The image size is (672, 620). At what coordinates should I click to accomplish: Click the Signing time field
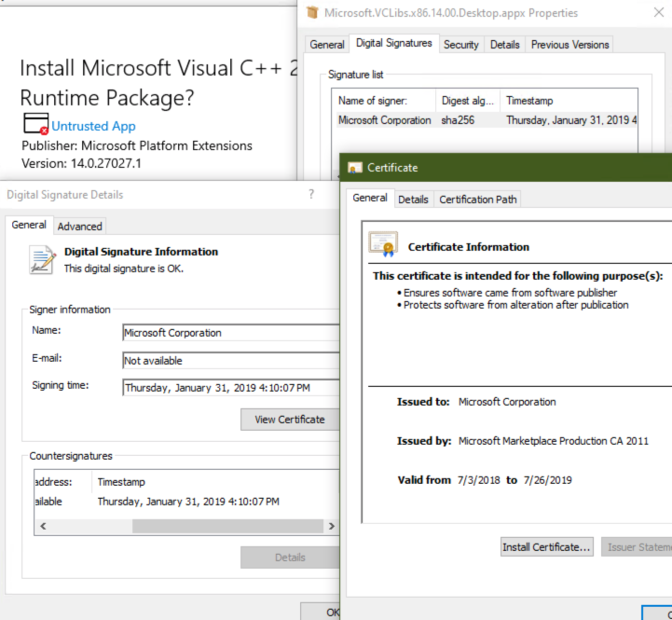click(230, 388)
